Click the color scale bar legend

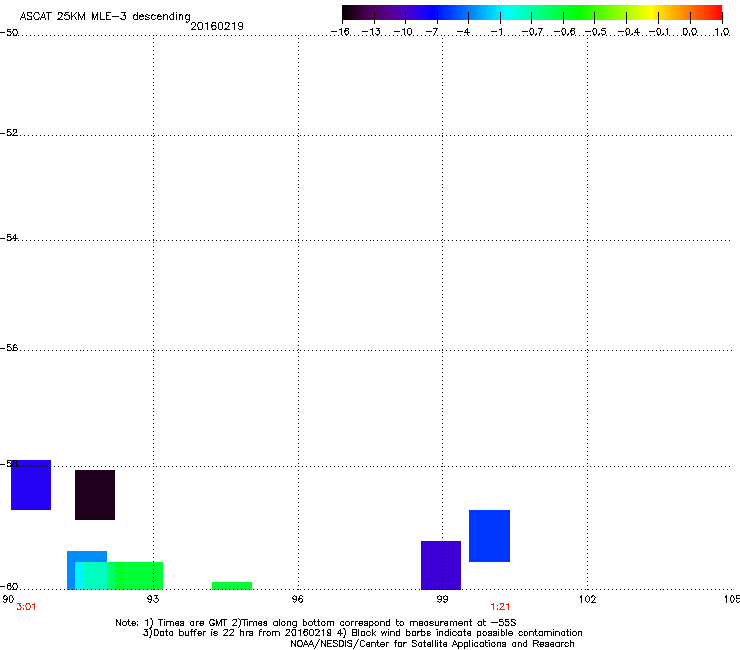pos(532,13)
